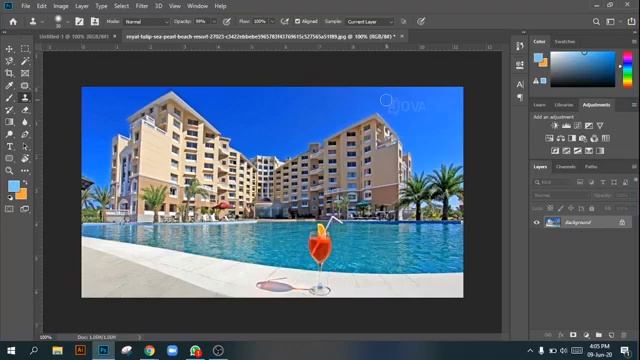This screenshot has height=360, width=640.
Task: Select the Rectangle shape tool
Action: [x=9, y=158]
